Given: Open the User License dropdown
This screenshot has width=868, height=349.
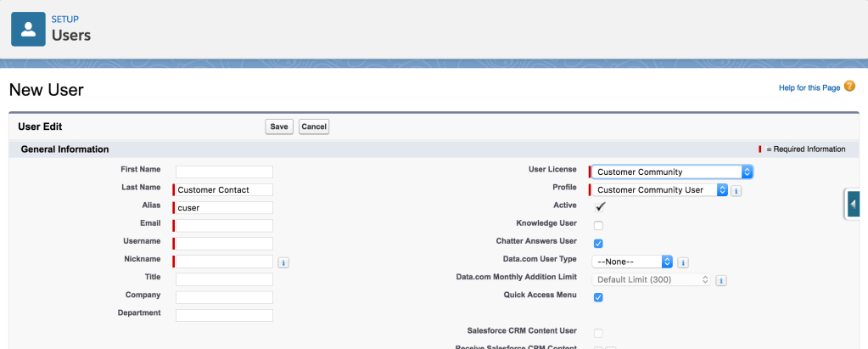Looking at the screenshot, I should (x=671, y=172).
